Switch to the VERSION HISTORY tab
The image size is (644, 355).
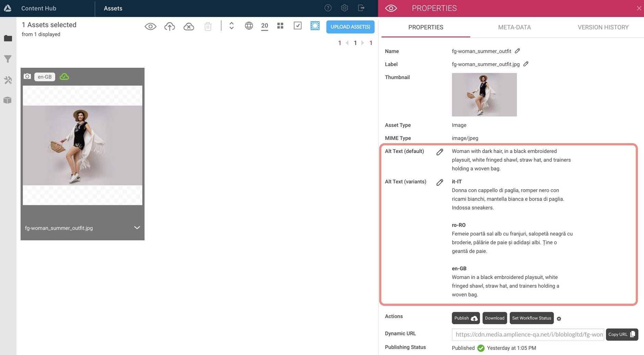coord(603,27)
